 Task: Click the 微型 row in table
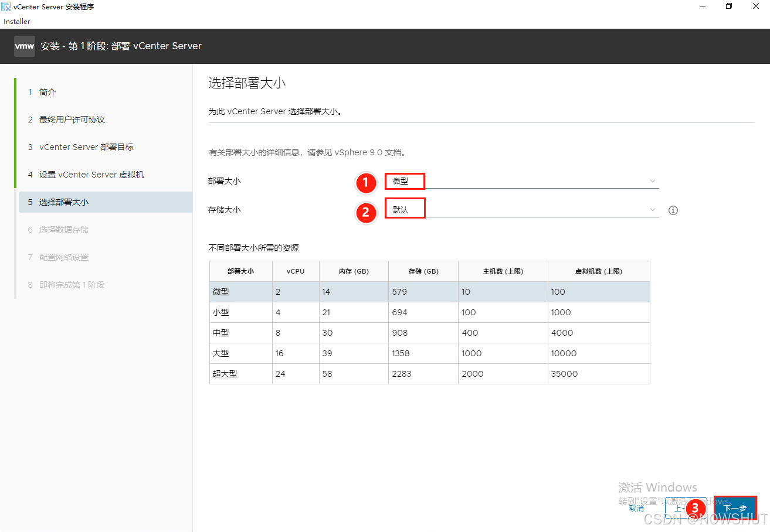tap(430, 292)
